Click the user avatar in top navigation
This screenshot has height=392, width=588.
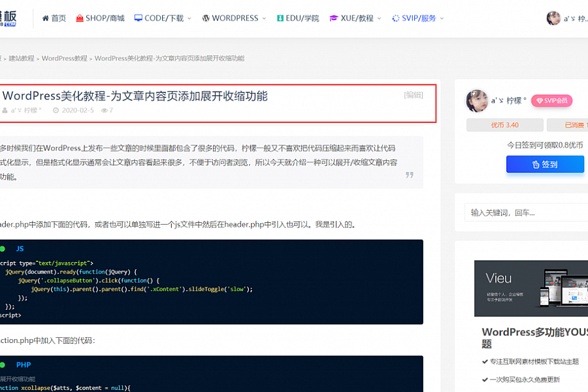click(x=553, y=18)
